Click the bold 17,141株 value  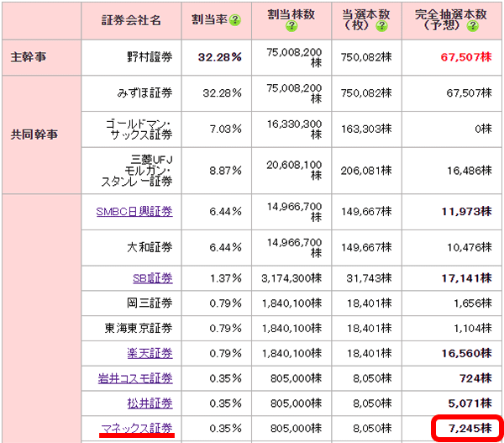(467, 278)
